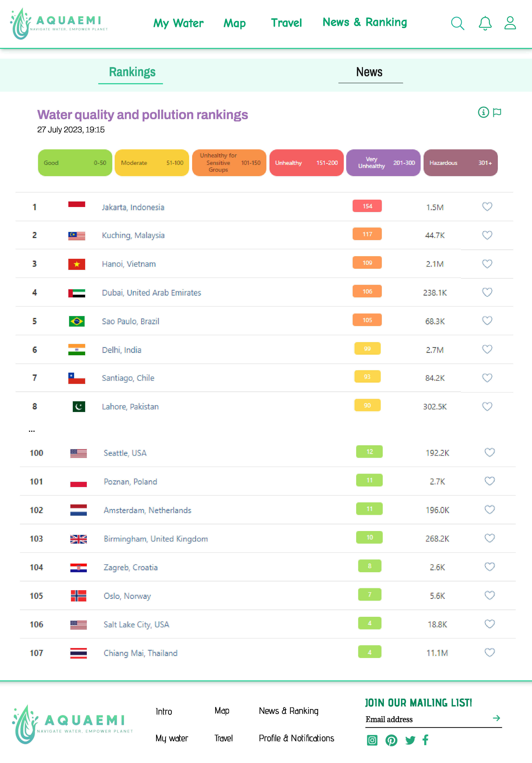Open the Pinterest footer icon

(391, 740)
